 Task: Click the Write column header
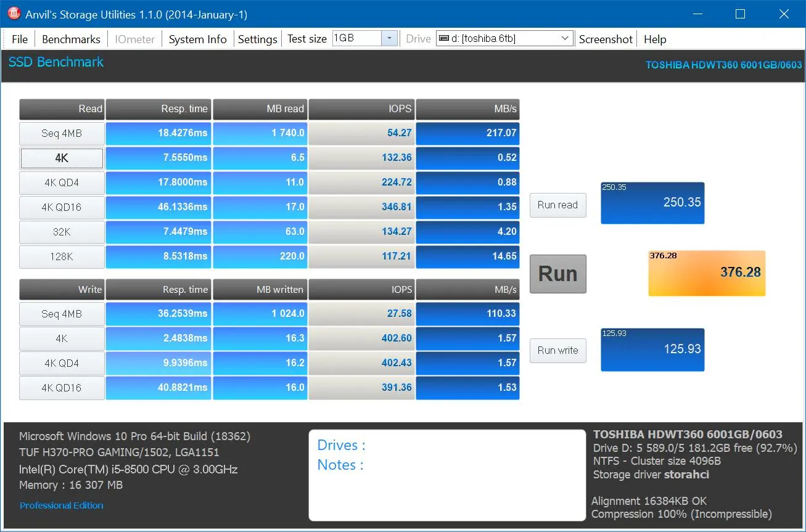(x=62, y=290)
